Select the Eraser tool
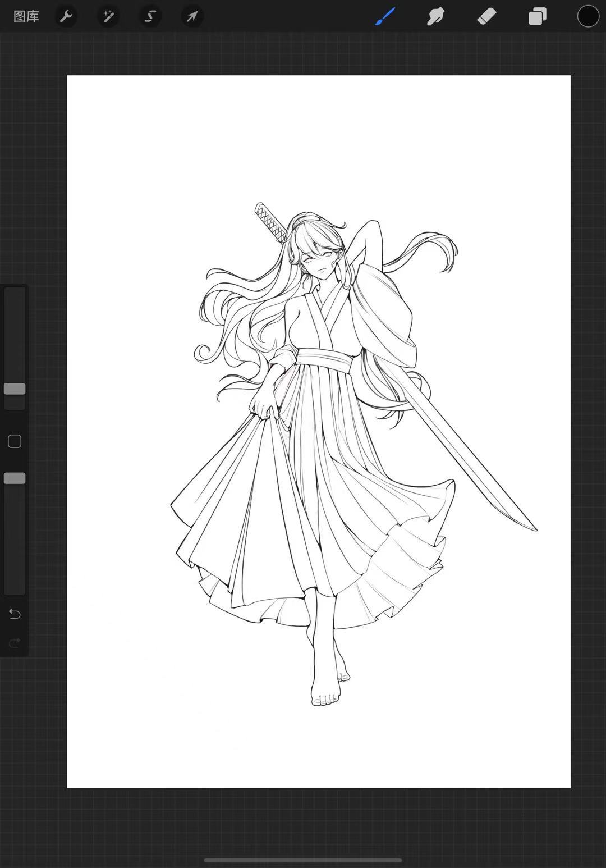Viewport: 606px width, 868px height. point(486,16)
